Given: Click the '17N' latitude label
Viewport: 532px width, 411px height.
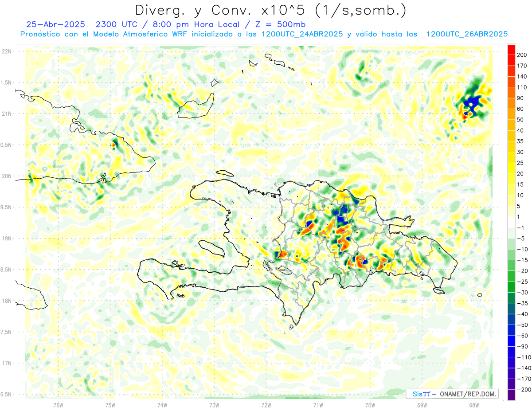Looking at the screenshot, I should click(x=6, y=363).
